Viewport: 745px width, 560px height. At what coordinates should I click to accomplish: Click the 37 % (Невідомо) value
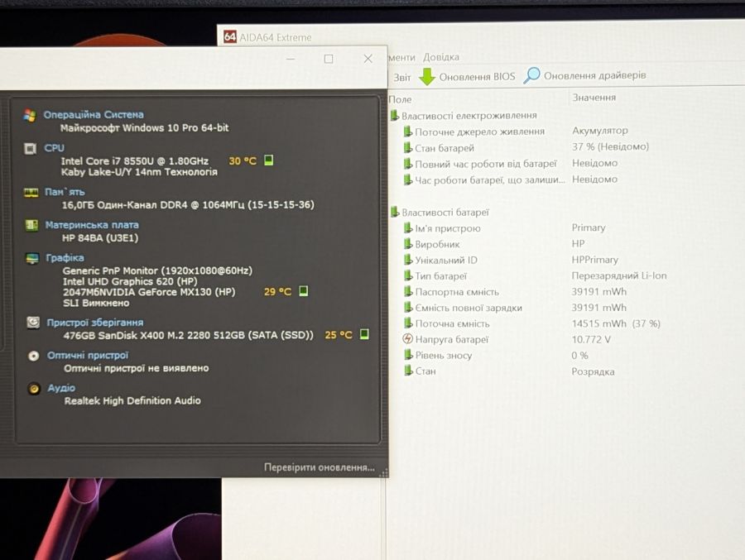click(x=611, y=146)
